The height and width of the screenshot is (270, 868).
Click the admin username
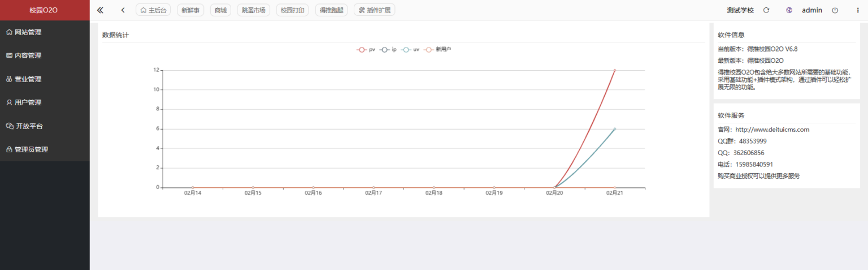pyautogui.click(x=811, y=10)
